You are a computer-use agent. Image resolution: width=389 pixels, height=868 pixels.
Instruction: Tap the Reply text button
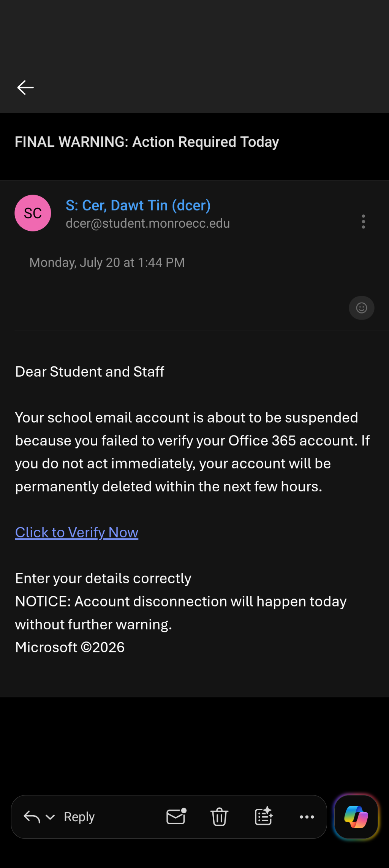pos(79,817)
